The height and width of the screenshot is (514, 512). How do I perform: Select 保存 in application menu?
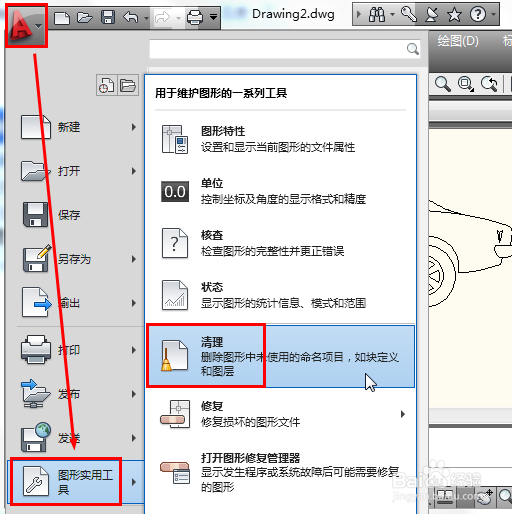point(78,215)
